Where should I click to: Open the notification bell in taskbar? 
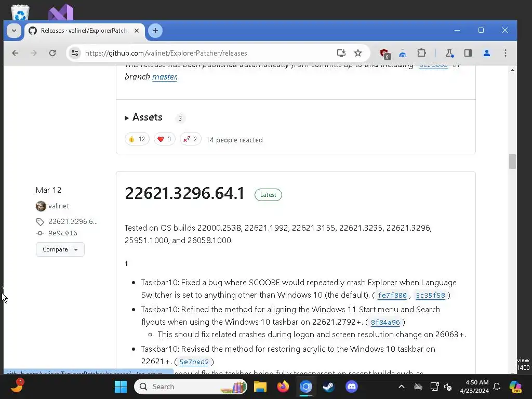(497, 387)
